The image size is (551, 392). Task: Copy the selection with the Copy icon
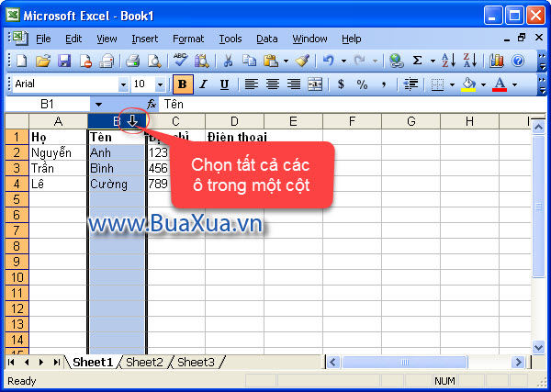tap(249, 62)
